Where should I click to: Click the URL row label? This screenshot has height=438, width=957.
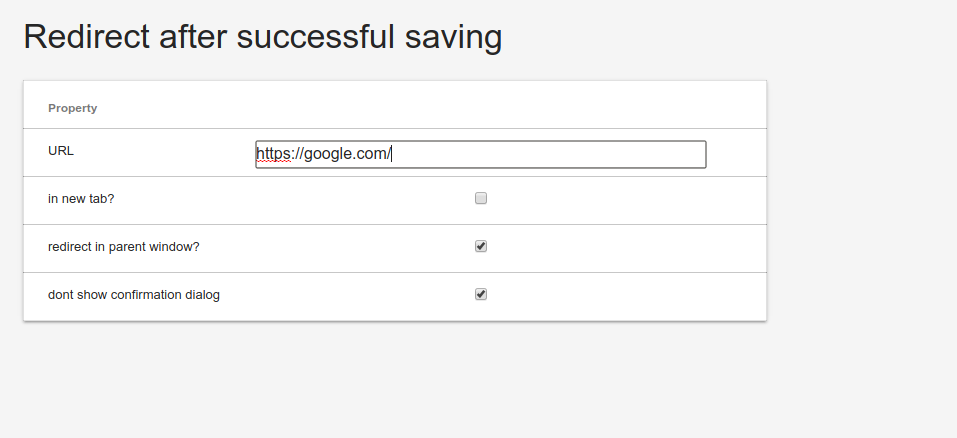(61, 151)
